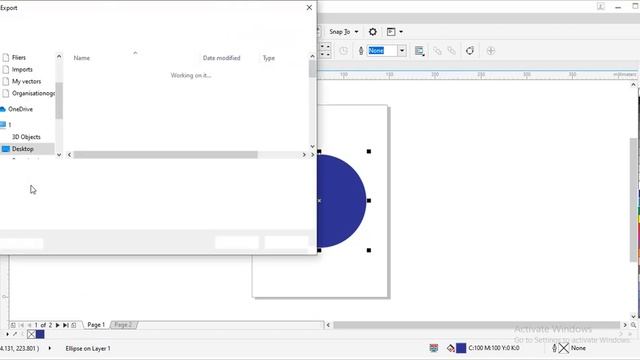Click the C:100 M:100 Y:0 K:0 fill text
Viewport: 640px width, 360px height.
(x=494, y=348)
